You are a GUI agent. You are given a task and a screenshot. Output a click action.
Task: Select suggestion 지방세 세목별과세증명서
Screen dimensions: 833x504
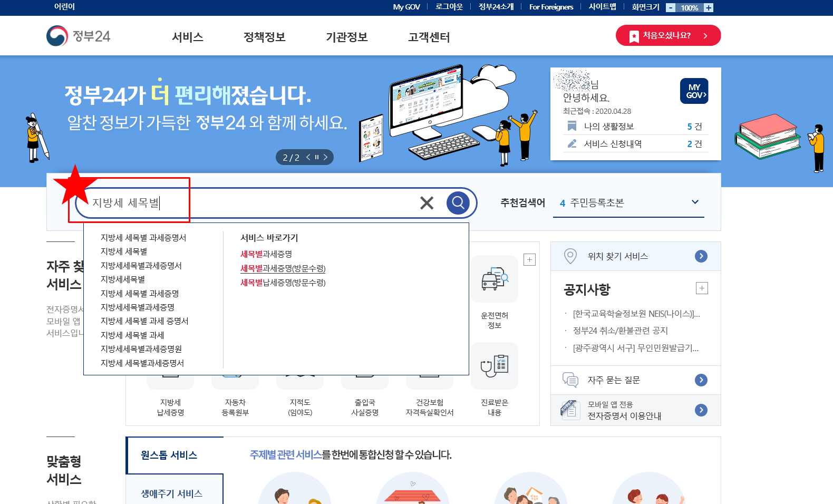(x=142, y=363)
